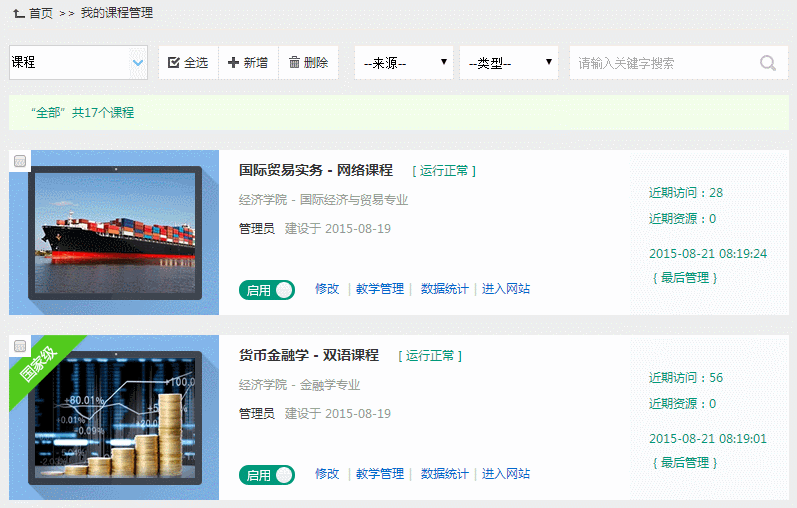Open the cargo ship course thumbnail
This screenshot has height=508, width=797.
click(x=114, y=232)
